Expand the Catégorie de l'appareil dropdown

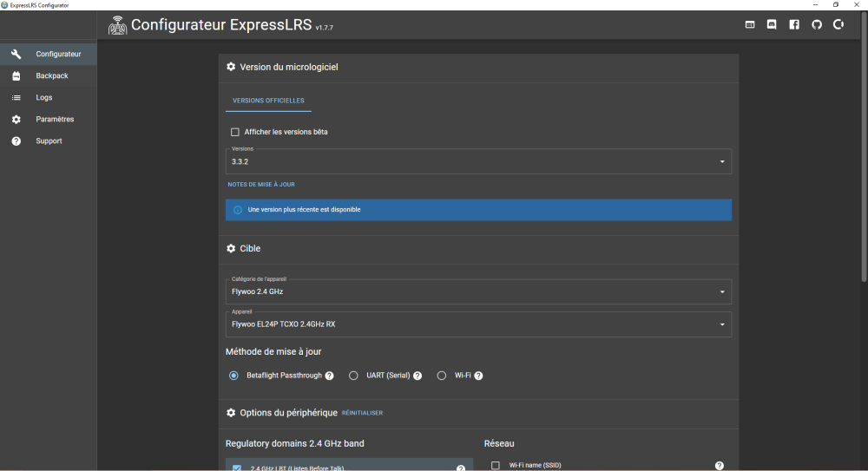pos(477,291)
